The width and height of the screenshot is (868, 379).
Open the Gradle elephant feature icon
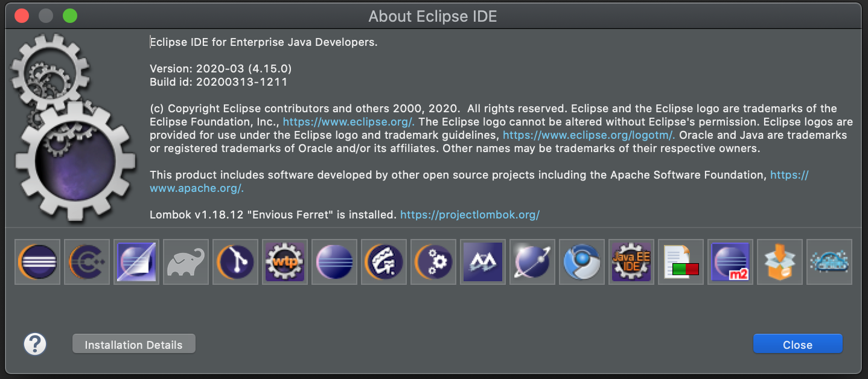[186, 262]
